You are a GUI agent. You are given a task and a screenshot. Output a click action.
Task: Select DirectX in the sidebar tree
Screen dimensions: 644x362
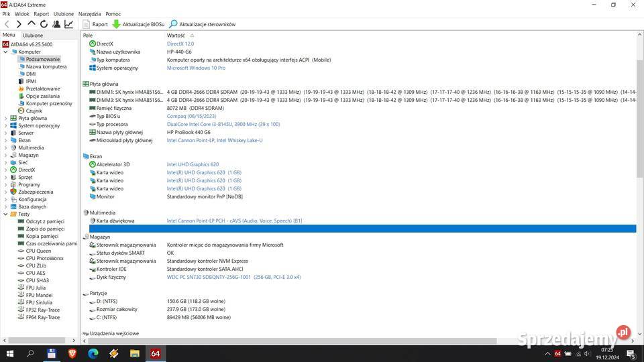pyautogui.click(x=26, y=170)
